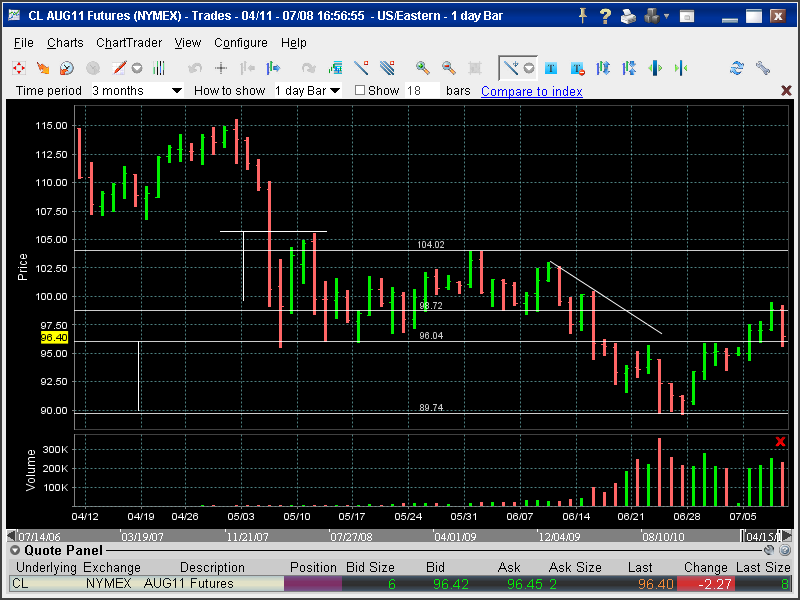Screen dimensions: 800x600
Task: Click the grayed fit-to-window icon
Action: pos(475,68)
